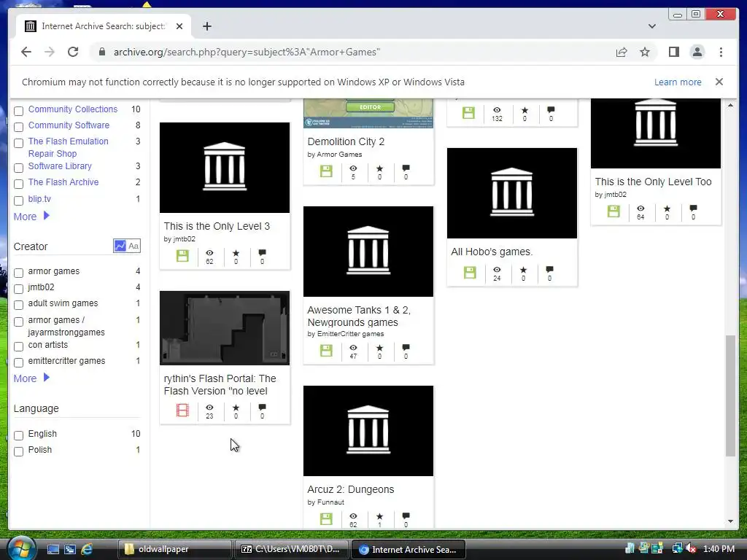Open This is the Only Level Too title
Image resolution: width=747 pixels, height=560 pixels.
point(653,182)
